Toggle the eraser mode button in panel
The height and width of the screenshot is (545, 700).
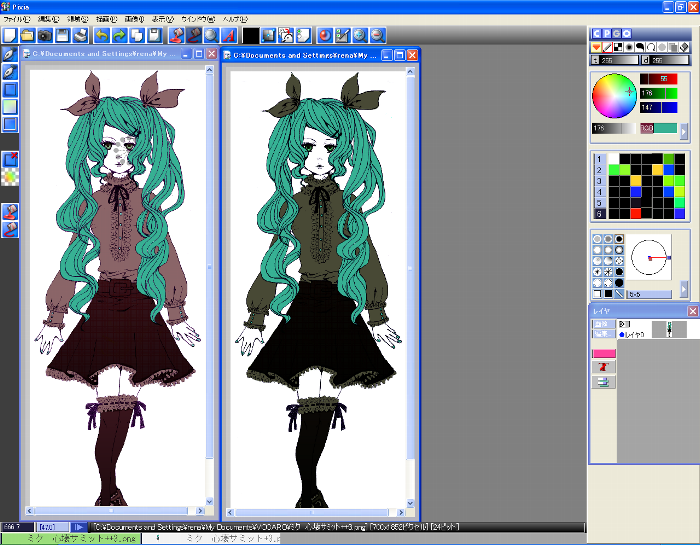684,47
